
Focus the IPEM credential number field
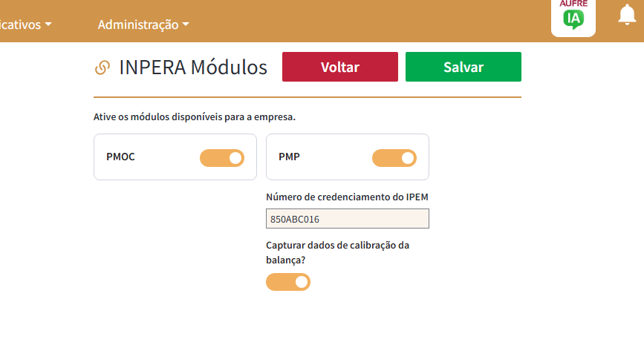coord(348,219)
